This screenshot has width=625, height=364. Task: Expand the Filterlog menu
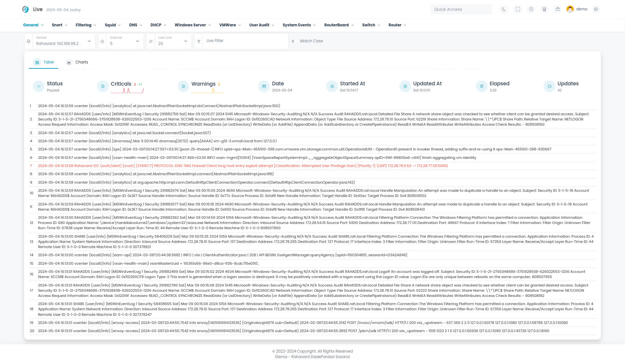[x=86, y=25]
